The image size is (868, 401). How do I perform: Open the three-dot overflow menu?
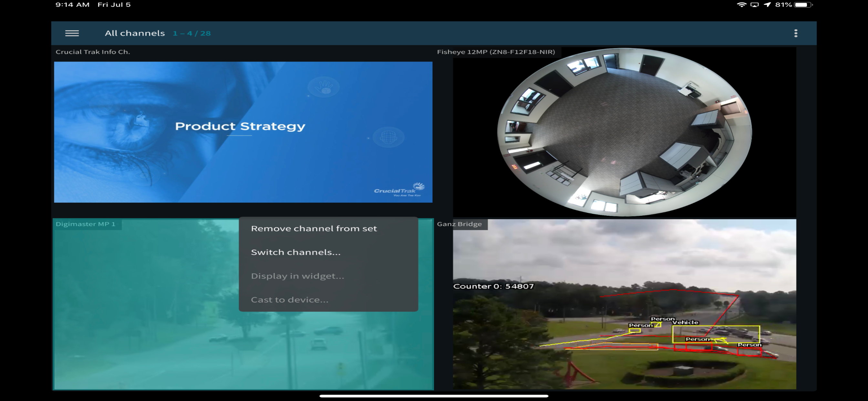[796, 33]
